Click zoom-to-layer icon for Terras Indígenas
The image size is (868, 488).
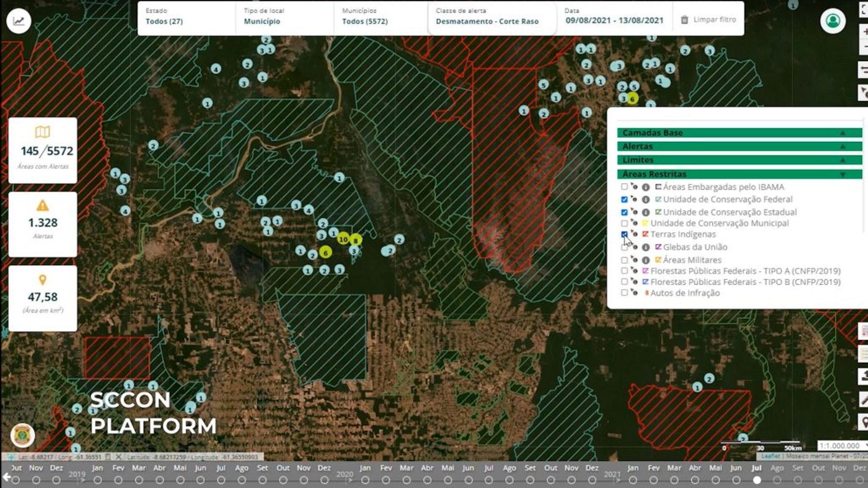coord(634,234)
